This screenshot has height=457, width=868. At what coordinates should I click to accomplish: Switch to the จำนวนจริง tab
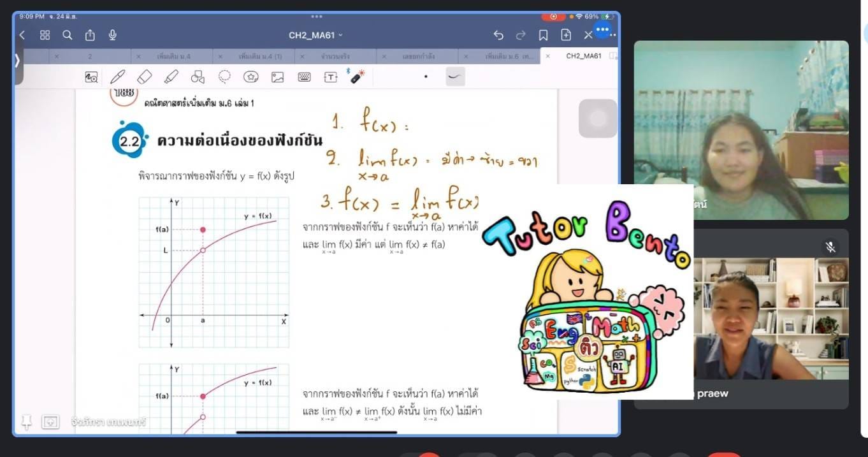pos(335,56)
